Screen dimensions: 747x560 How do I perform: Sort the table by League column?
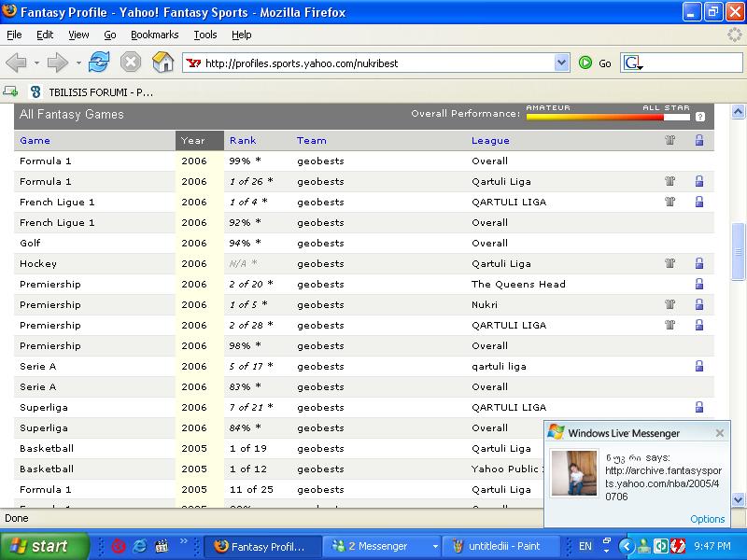(x=491, y=141)
